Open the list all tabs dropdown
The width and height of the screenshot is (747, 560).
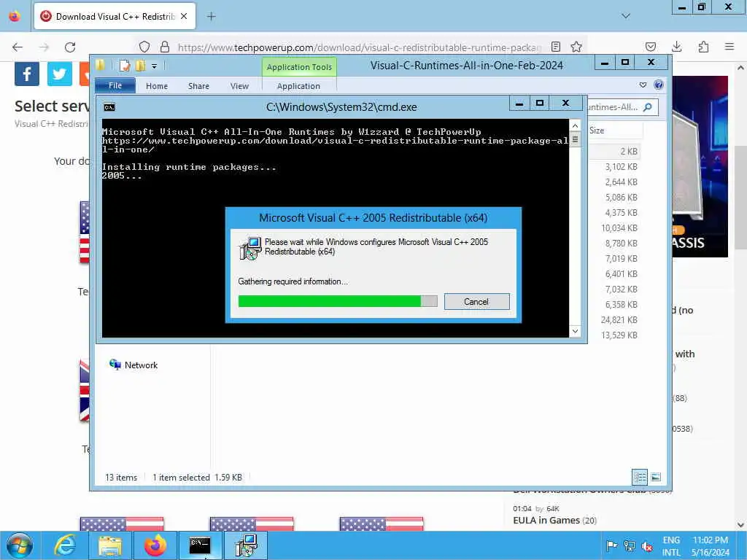click(626, 16)
